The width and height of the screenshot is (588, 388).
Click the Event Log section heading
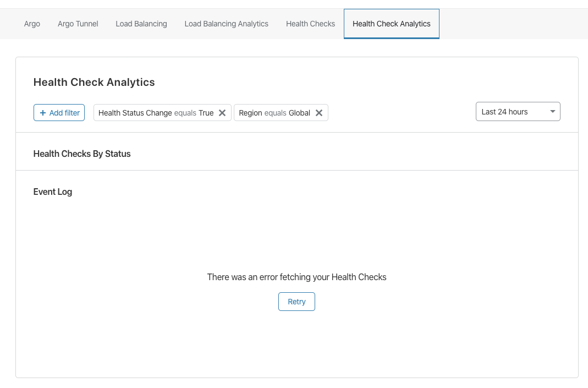point(52,192)
